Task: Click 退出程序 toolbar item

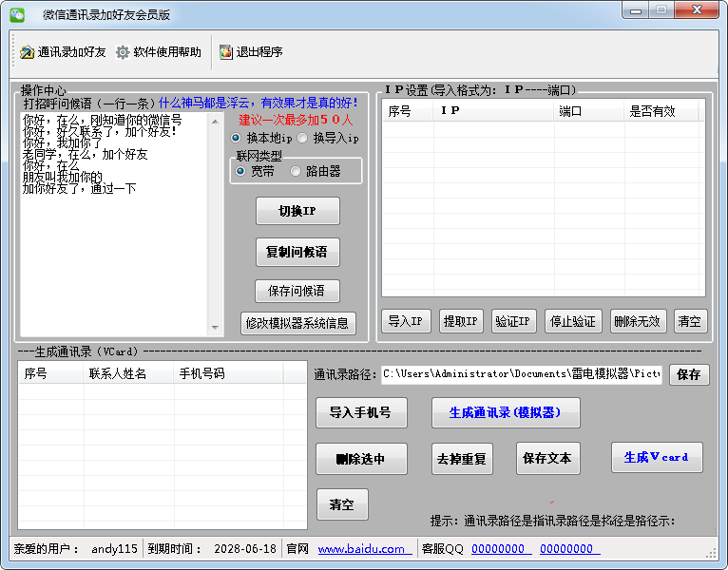Action: tap(251, 52)
